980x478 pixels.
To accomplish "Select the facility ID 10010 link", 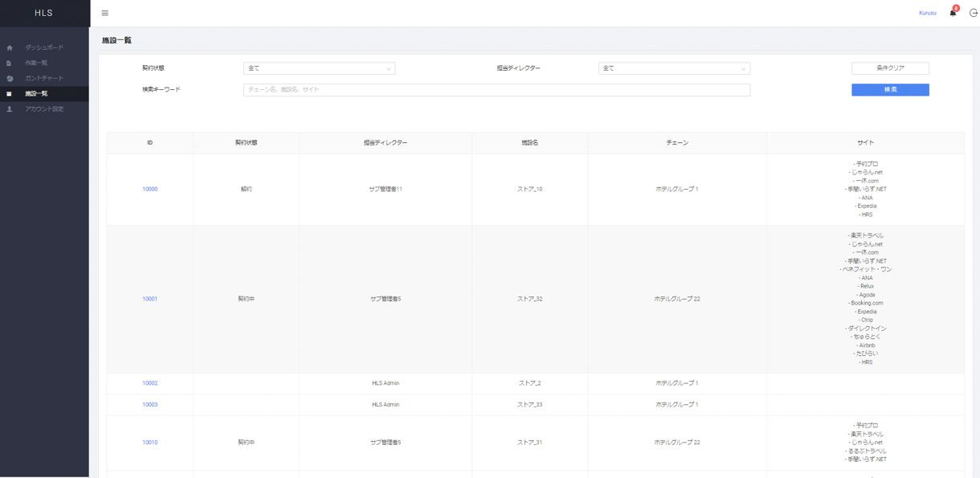I will pyautogui.click(x=149, y=443).
